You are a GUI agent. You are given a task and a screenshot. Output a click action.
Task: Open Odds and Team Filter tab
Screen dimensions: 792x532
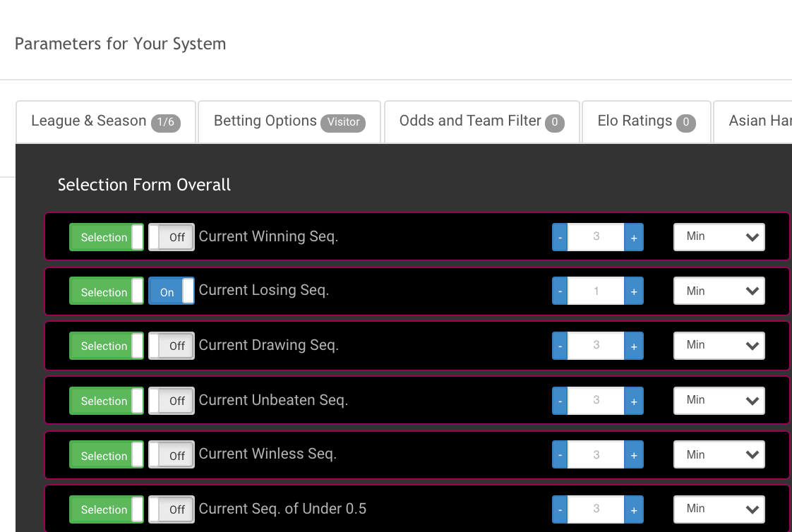(x=482, y=122)
